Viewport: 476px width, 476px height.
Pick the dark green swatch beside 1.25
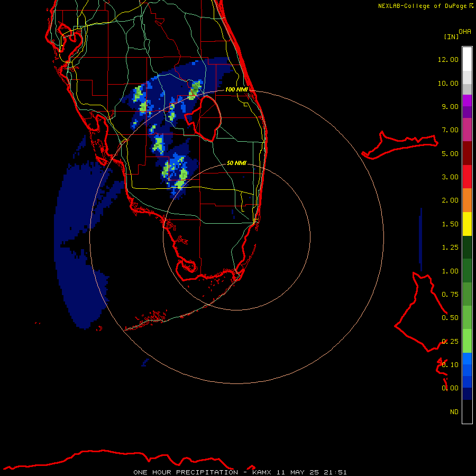[x=467, y=248]
